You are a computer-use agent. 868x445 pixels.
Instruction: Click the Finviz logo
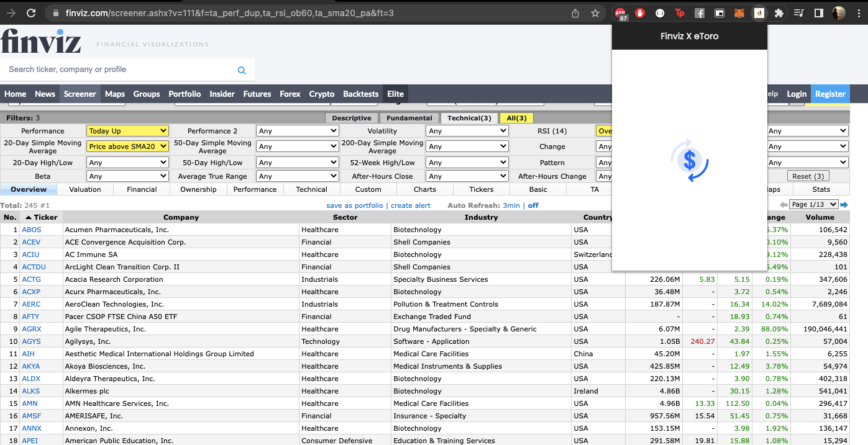41,40
